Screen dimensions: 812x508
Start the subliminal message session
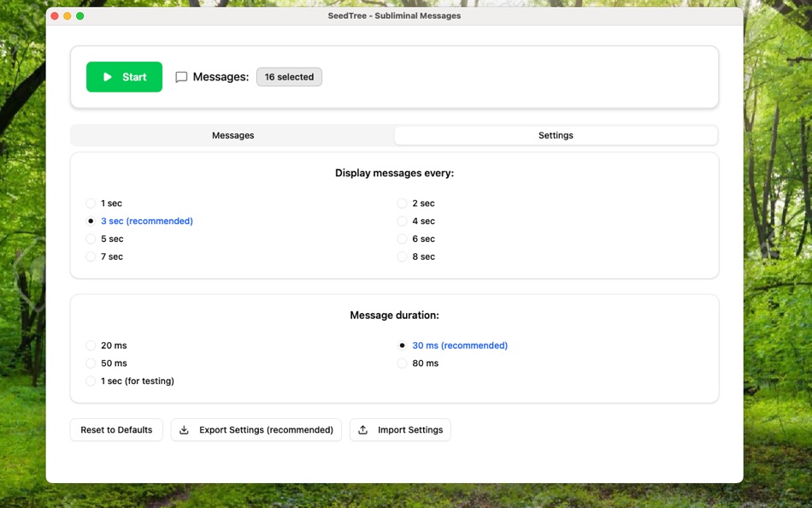pos(124,76)
